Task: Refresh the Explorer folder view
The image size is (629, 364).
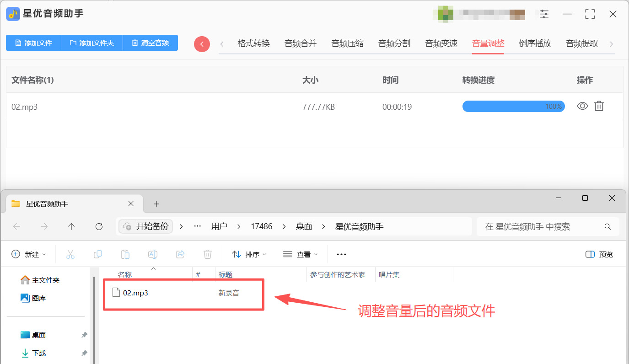Action: 99,226
